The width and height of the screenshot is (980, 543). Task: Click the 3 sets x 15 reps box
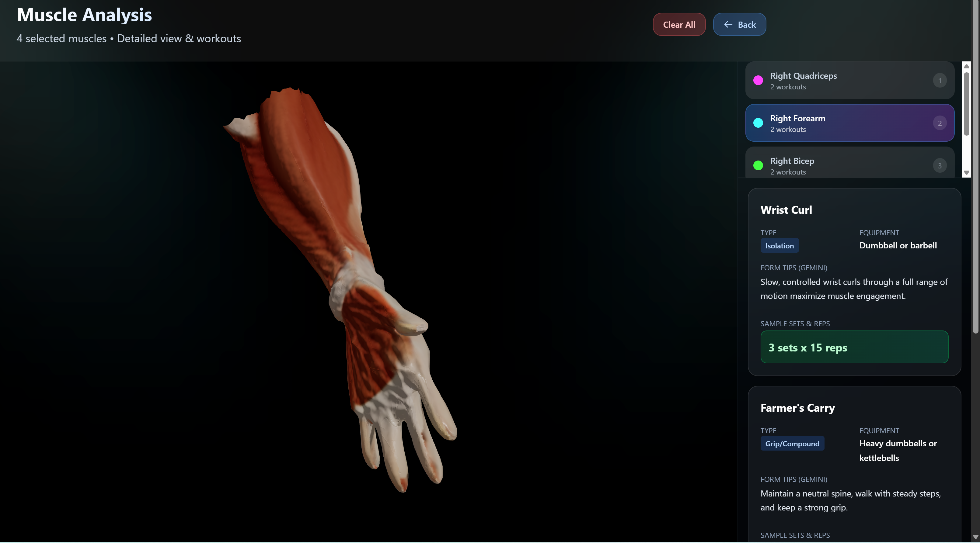coord(854,347)
